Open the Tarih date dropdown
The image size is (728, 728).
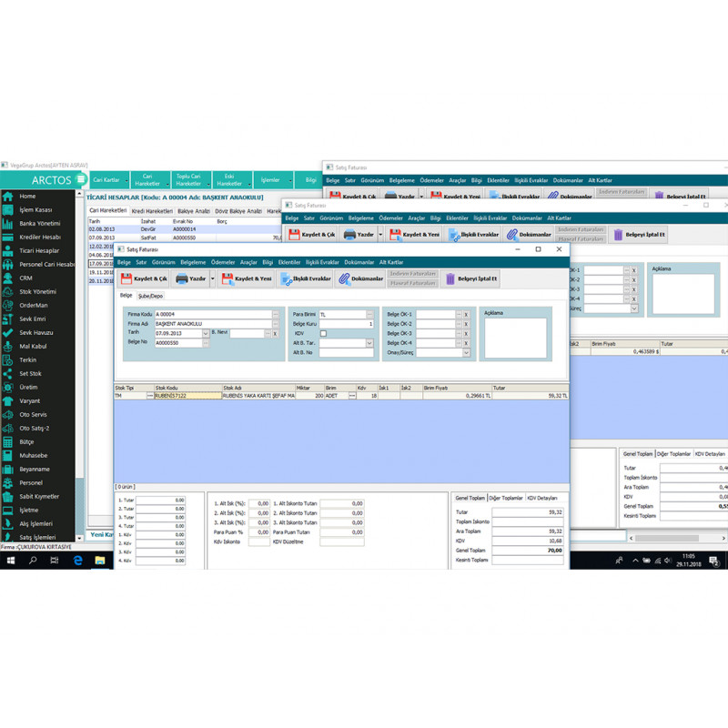pos(206,333)
